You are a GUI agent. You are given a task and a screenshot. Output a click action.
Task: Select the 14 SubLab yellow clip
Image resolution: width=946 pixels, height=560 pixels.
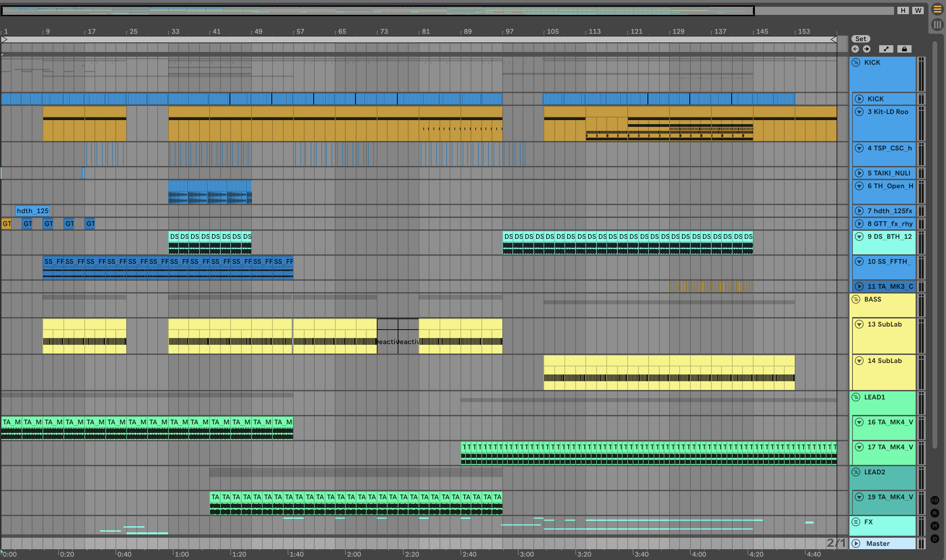click(669, 372)
